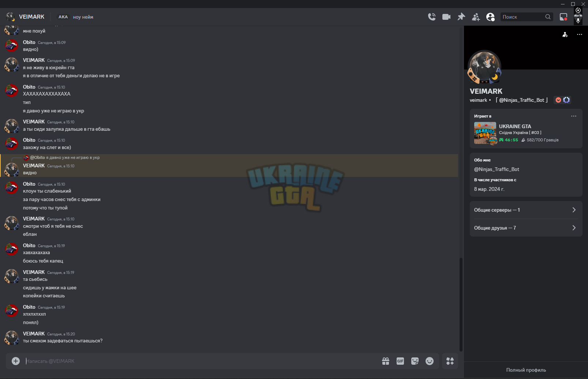Expand Общие друзья — 7

(x=526, y=228)
